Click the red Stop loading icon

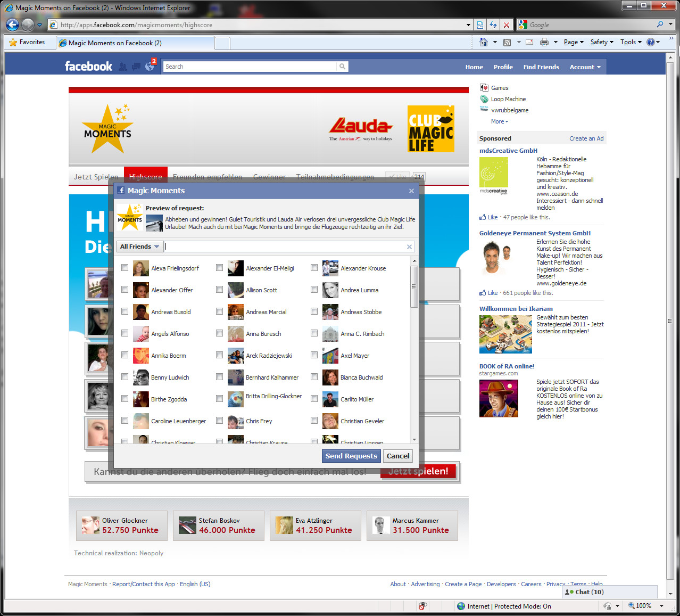click(506, 24)
